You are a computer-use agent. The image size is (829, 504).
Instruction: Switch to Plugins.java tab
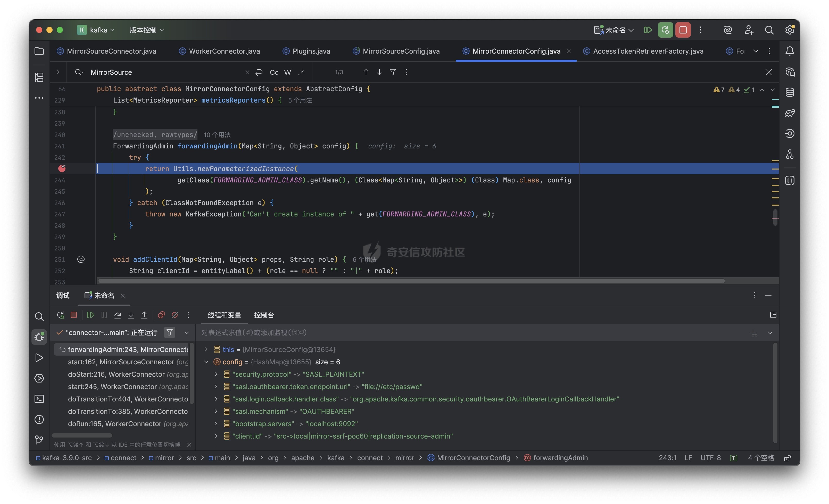[x=306, y=51]
